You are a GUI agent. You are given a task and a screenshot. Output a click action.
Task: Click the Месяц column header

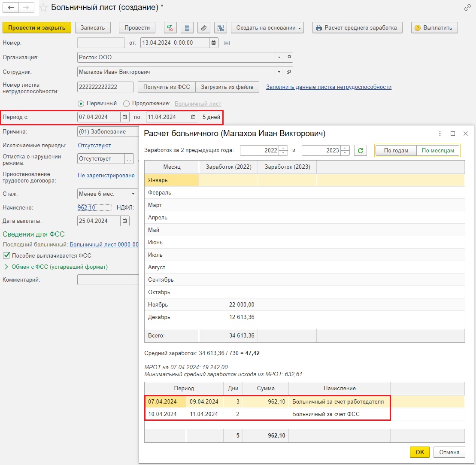[x=172, y=167]
